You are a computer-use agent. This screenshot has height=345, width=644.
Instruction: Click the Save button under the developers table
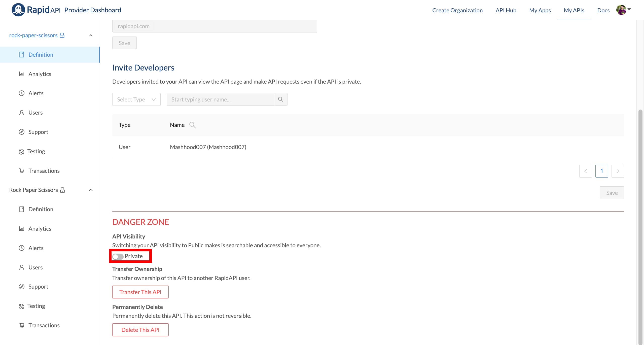click(612, 193)
